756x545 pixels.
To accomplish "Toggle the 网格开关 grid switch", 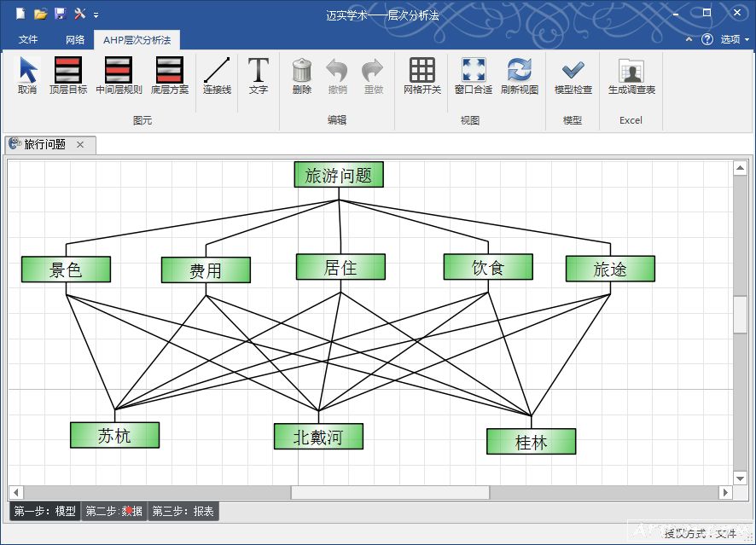I will click(422, 75).
